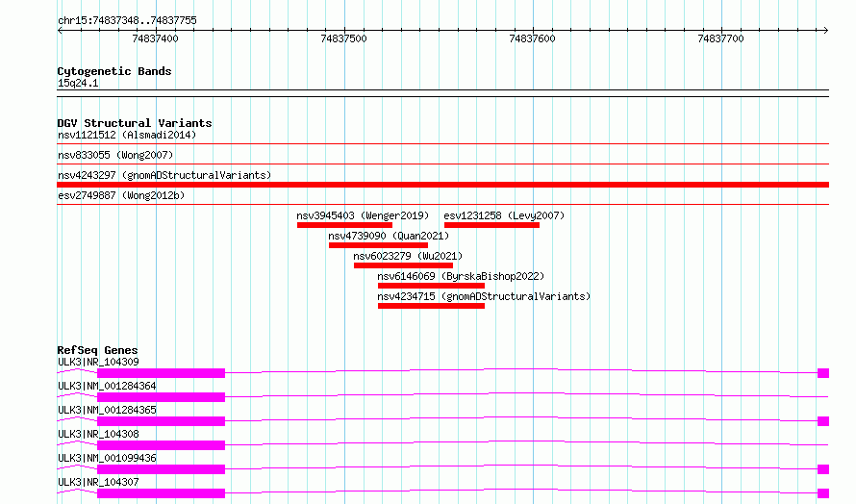Select the red bar under nsv6023279
856x504 pixels.
tap(403, 265)
